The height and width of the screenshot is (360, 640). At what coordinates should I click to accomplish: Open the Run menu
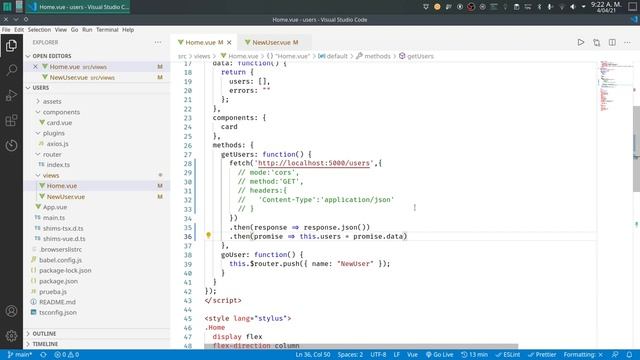point(87,30)
